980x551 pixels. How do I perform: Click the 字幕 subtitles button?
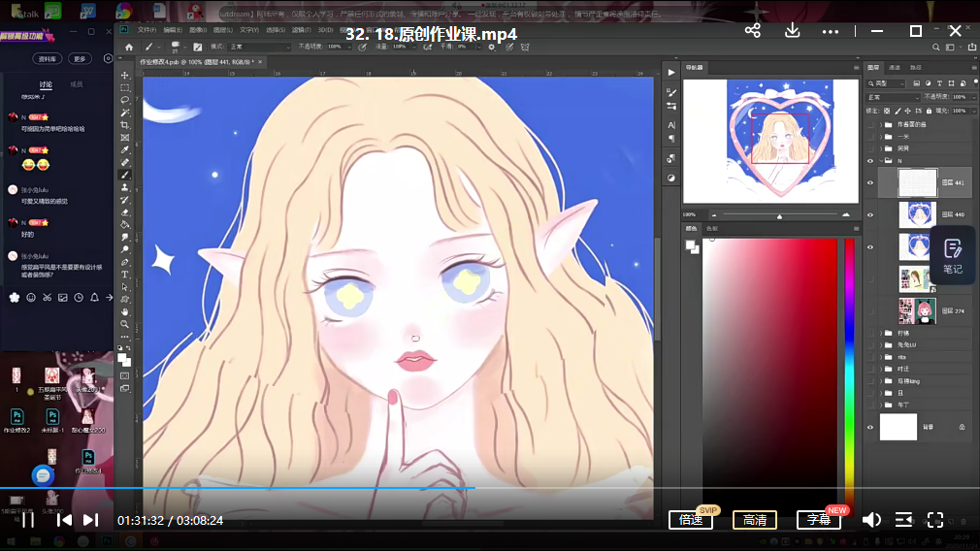point(819,520)
